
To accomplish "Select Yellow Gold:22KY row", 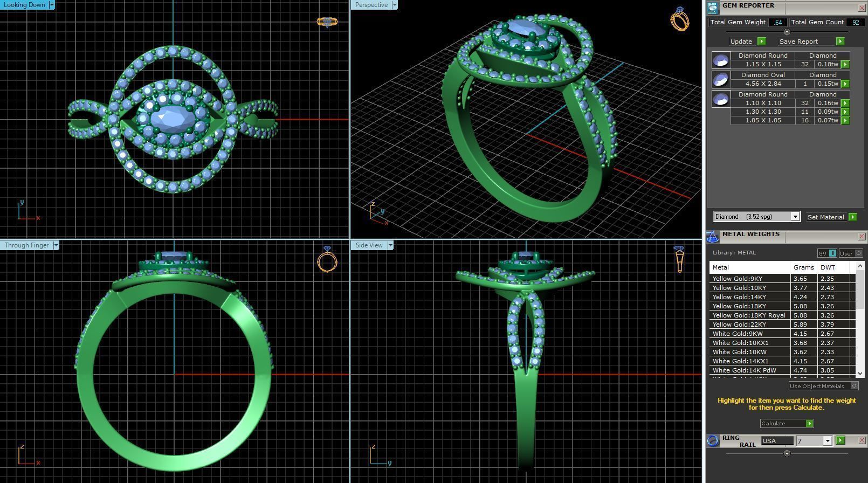I will coord(782,325).
